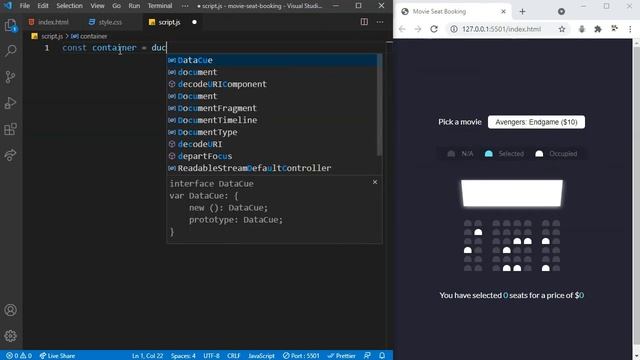This screenshot has height=360, width=640.
Task: Open the Edit menu
Action: coord(43,6)
